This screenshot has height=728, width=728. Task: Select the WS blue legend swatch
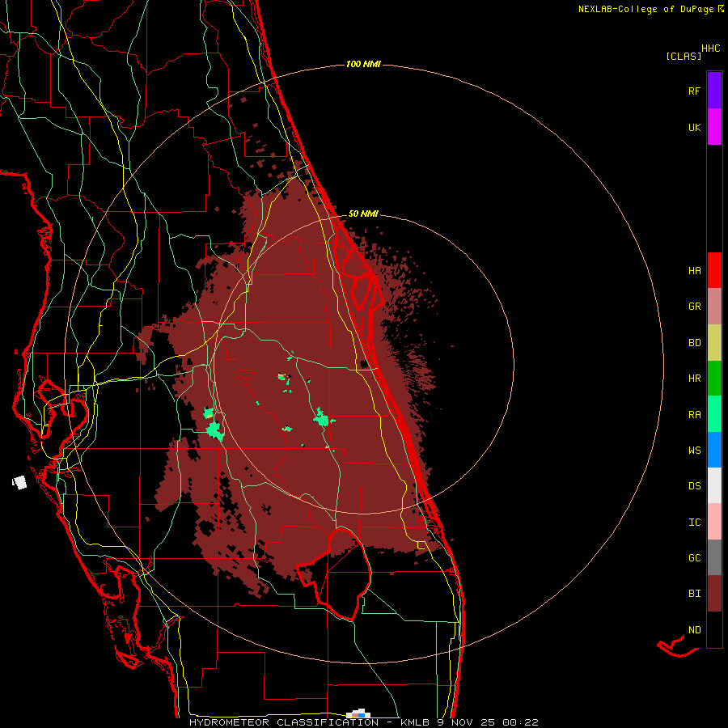(714, 450)
